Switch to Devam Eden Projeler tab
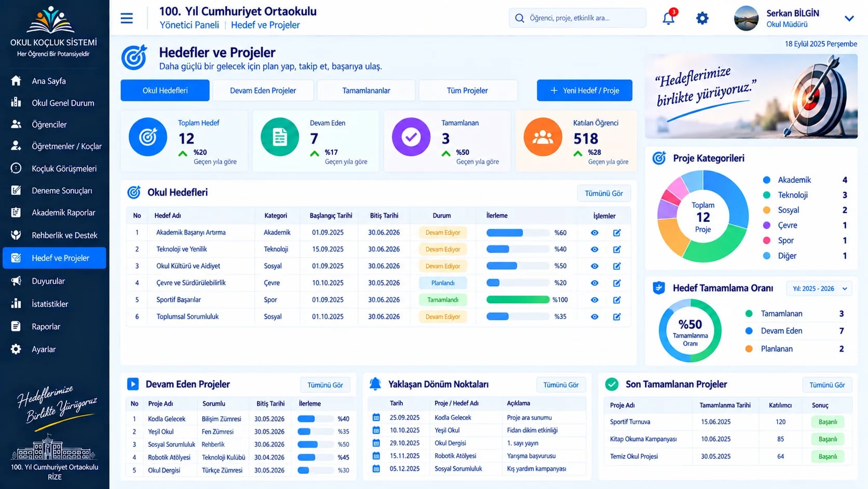 tap(263, 90)
